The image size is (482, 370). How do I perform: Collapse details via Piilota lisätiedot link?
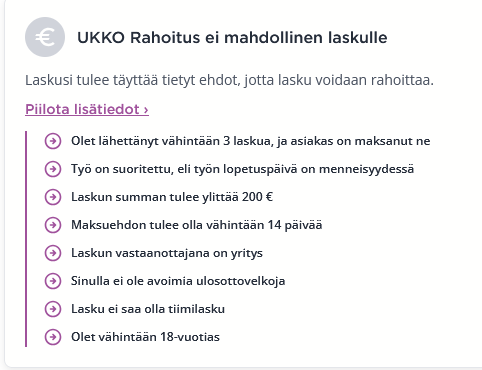click(x=87, y=109)
